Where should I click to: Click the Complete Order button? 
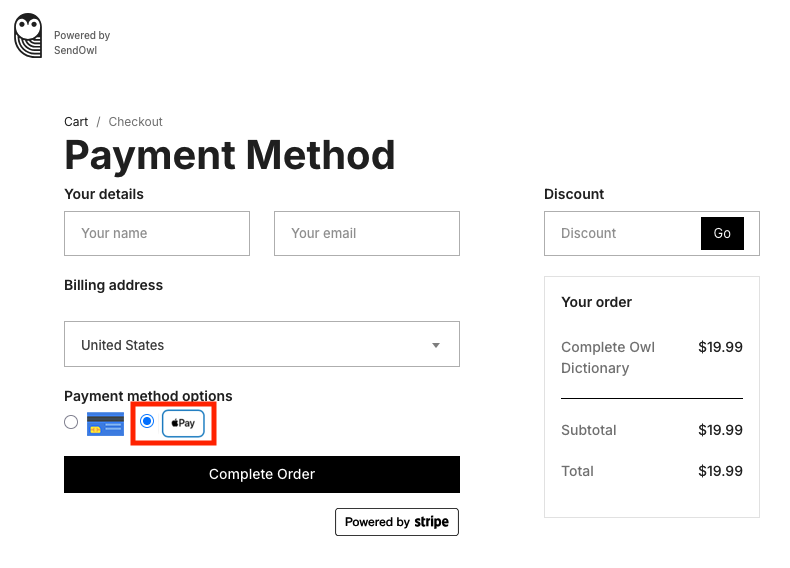coord(261,474)
